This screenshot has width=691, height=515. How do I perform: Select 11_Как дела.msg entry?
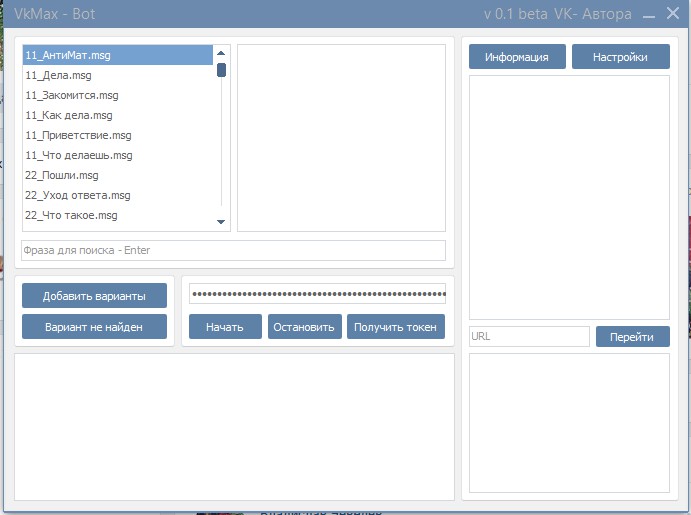click(x=118, y=115)
